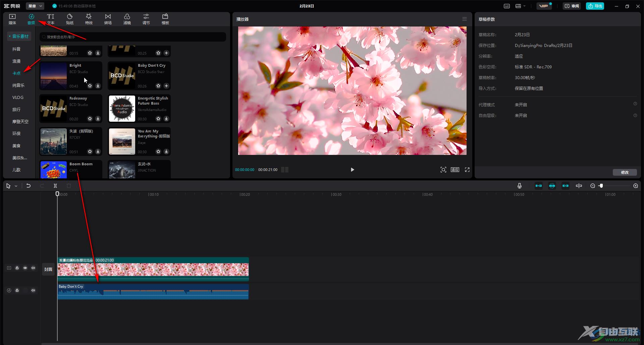The width and height of the screenshot is (644, 345).
Task: Hide the video track
Action: (x=25, y=268)
